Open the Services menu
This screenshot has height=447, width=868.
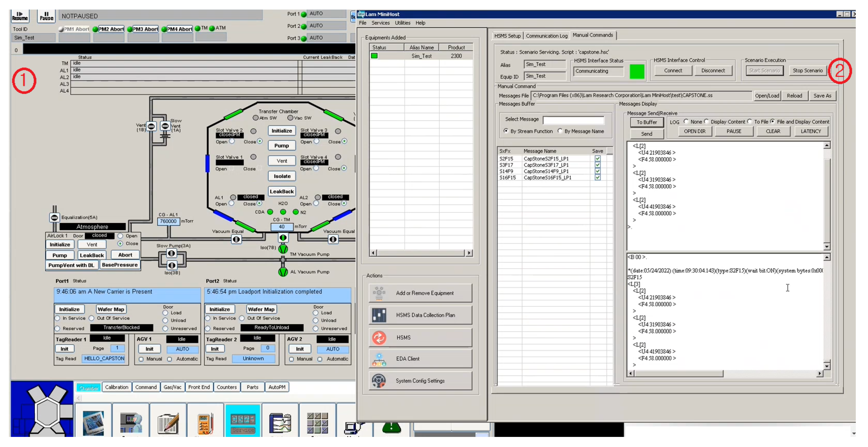click(380, 23)
